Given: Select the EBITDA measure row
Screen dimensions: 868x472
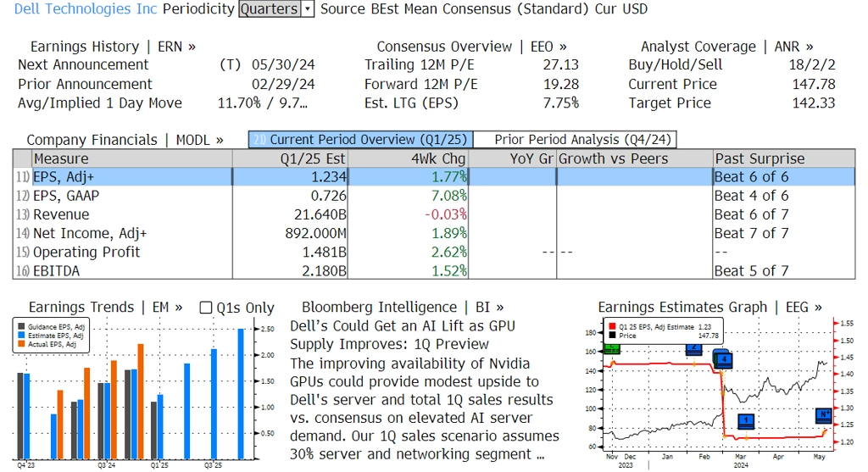Looking at the screenshot, I should coord(433,270).
